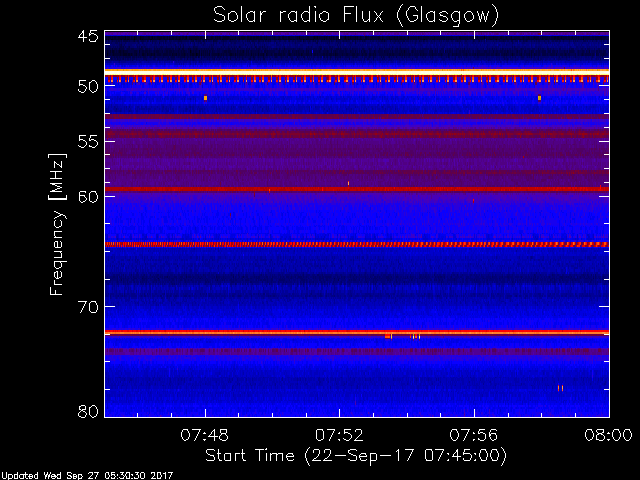Click the orange spot near 07:58 at 51 MHz
Viewport: 640px width, 480px height.
click(539, 98)
